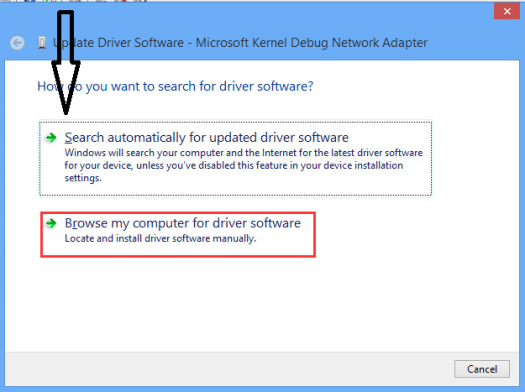This screenshot has width=525, height=392.
Task: Choose Browse my computer for driver software
Action: pyautogui.click(x=178, y=235)
